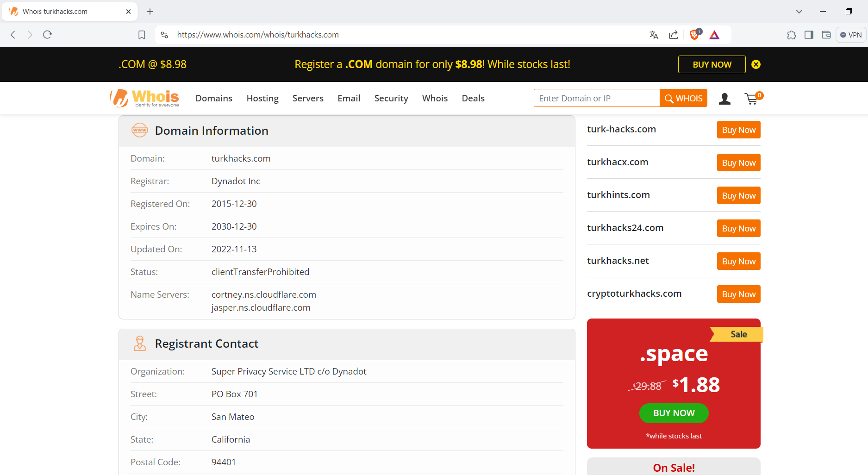This screenshot has width=868, height=475.
Task: Open the Hosting menu
Action: pos(262,98)
